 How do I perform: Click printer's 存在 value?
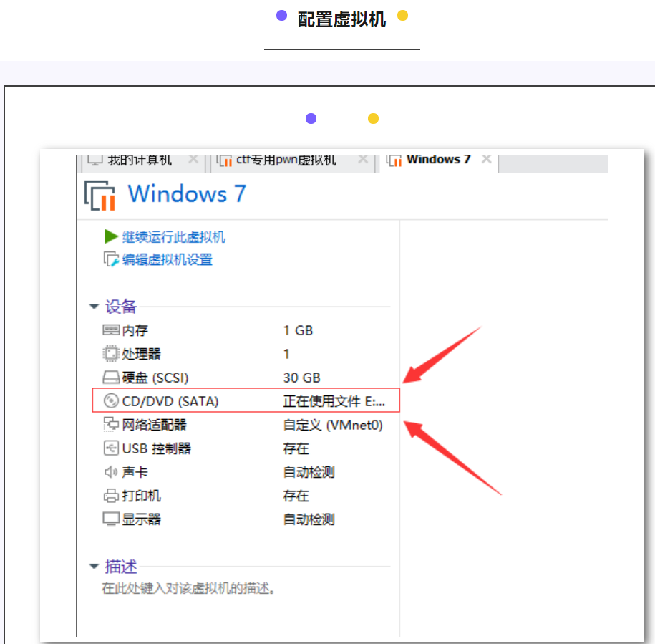point(296,496)
